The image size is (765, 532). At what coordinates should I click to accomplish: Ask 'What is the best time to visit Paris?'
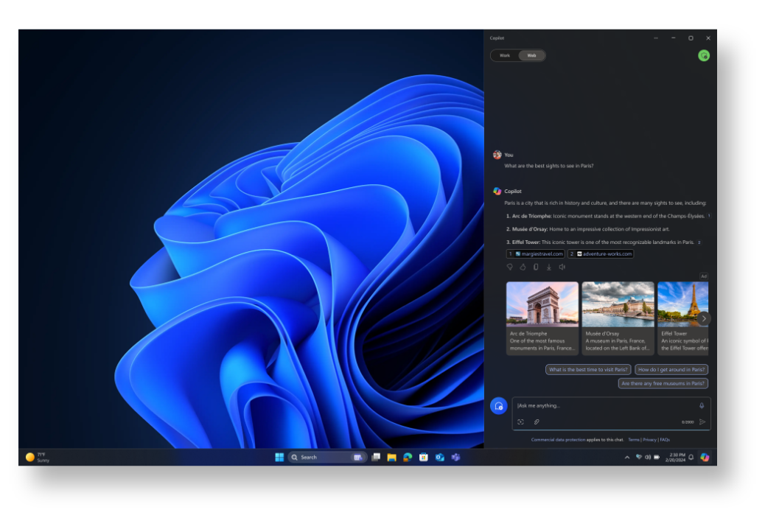click(590, 369)
